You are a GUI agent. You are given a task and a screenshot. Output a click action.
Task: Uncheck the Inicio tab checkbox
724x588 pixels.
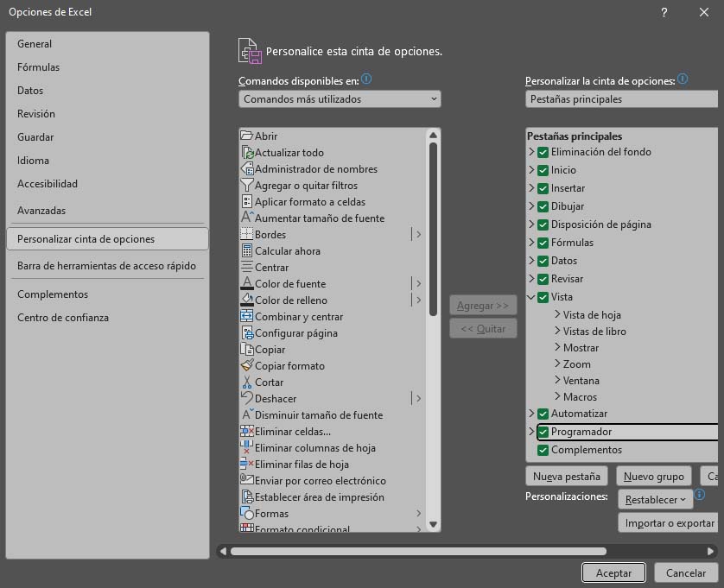click(543, 170)
